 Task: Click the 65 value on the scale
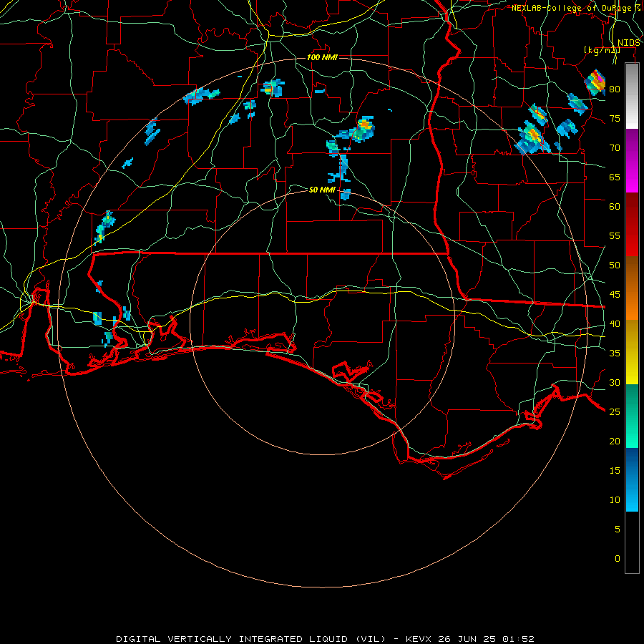click(x=615, y=177)
